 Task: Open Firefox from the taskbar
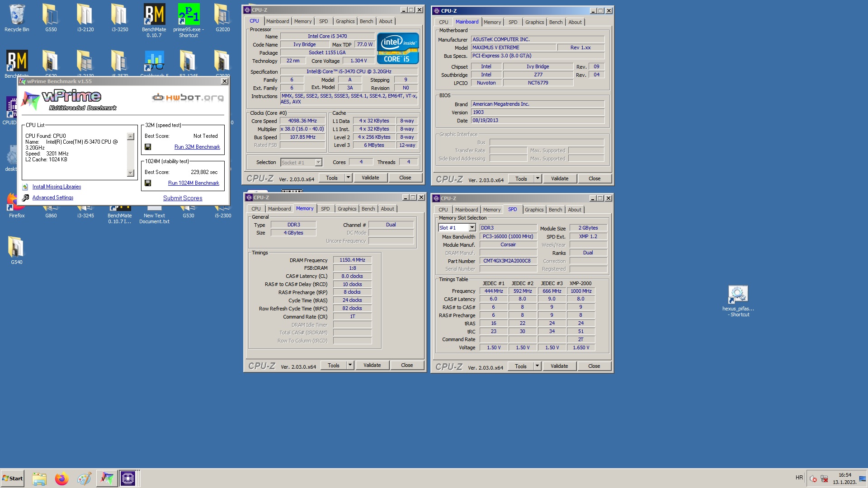[61, 479]
